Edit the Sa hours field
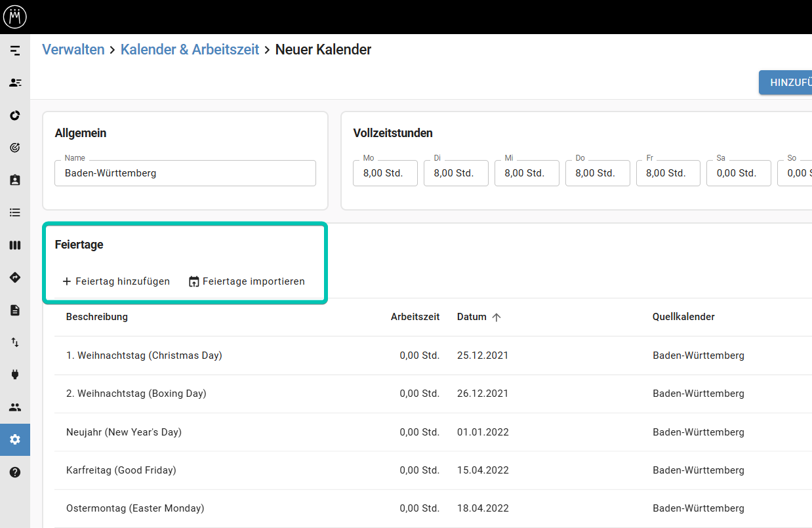812x528 pixels. point(739,173)
